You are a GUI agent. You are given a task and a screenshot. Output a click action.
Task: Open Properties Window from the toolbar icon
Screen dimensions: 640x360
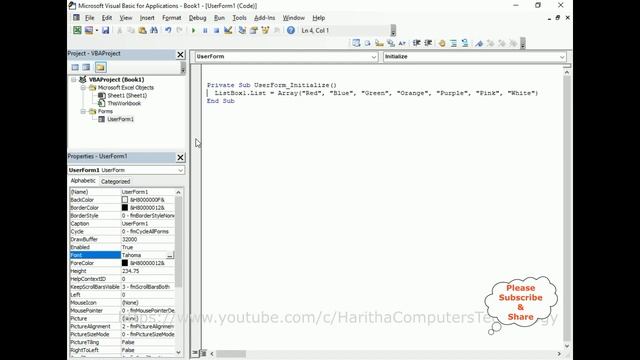click(x=253, y=30)
